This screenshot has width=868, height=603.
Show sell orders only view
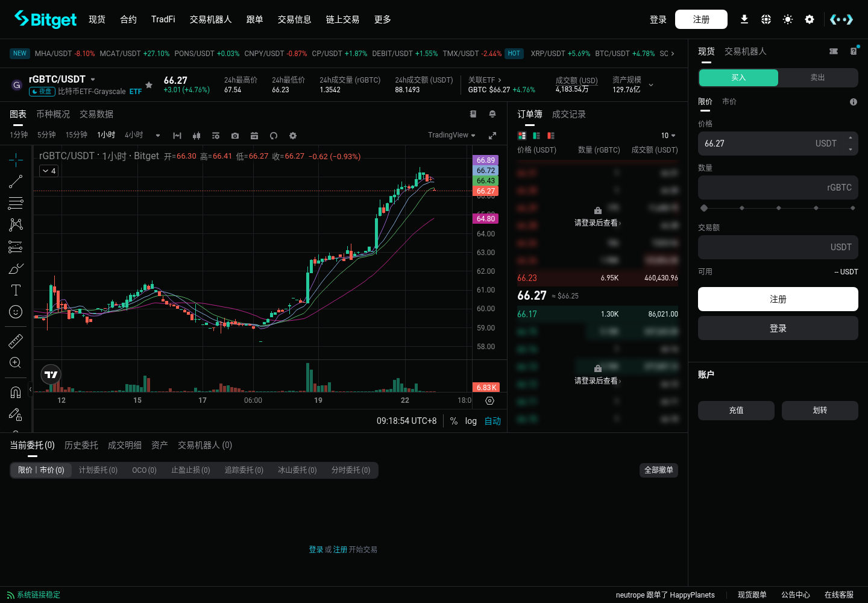click(x=551, y=136)
